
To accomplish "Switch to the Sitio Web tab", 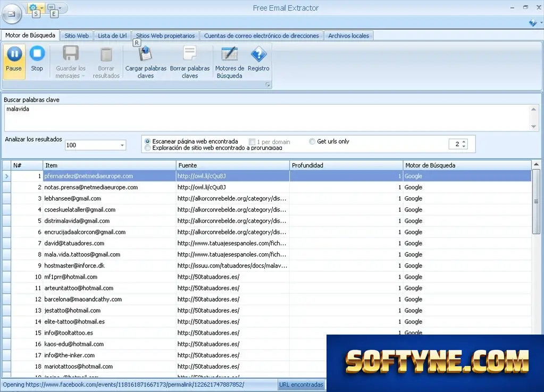I will [77, 36].
